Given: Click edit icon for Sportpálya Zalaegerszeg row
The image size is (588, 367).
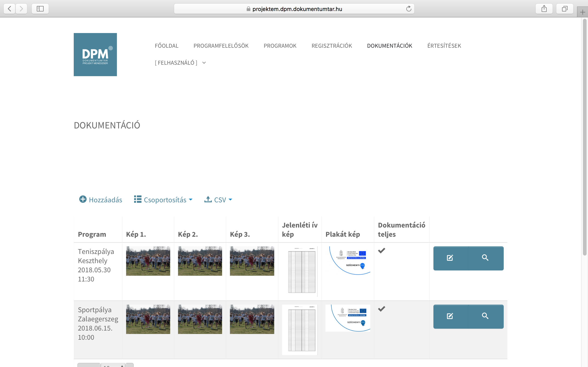Looking at the screenshot, I should [x=450, y=316].
